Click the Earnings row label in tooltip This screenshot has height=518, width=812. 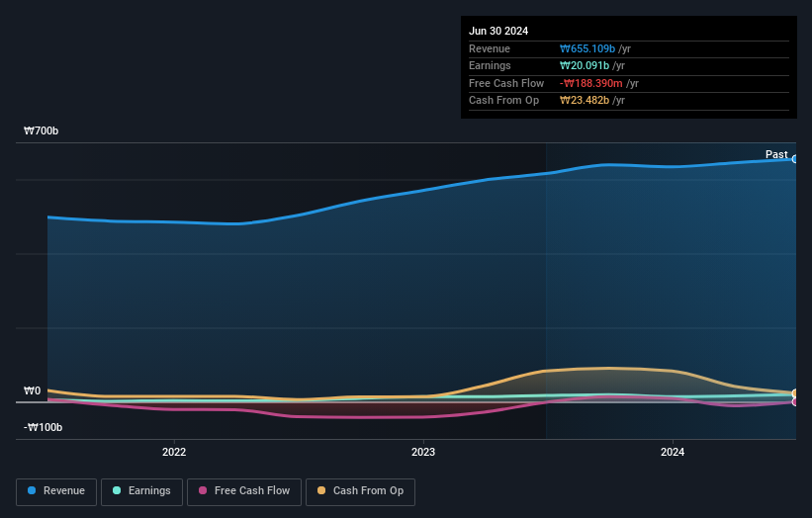point(490,65)
